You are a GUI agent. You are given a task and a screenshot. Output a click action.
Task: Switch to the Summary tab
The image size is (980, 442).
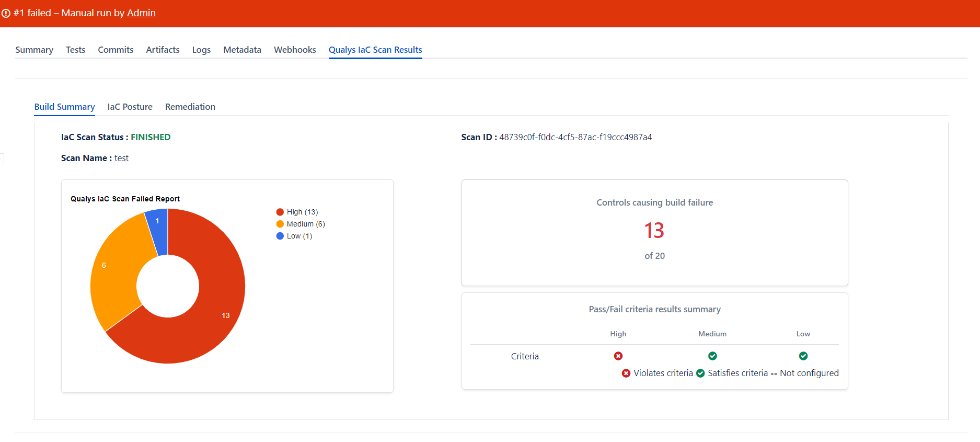[x=34, y=50]
